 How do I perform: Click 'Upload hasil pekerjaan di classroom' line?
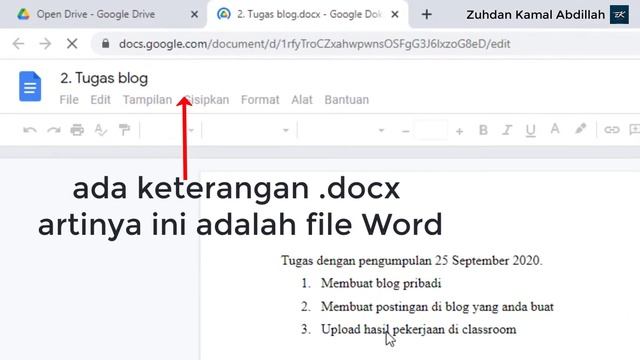coord(418,329)
